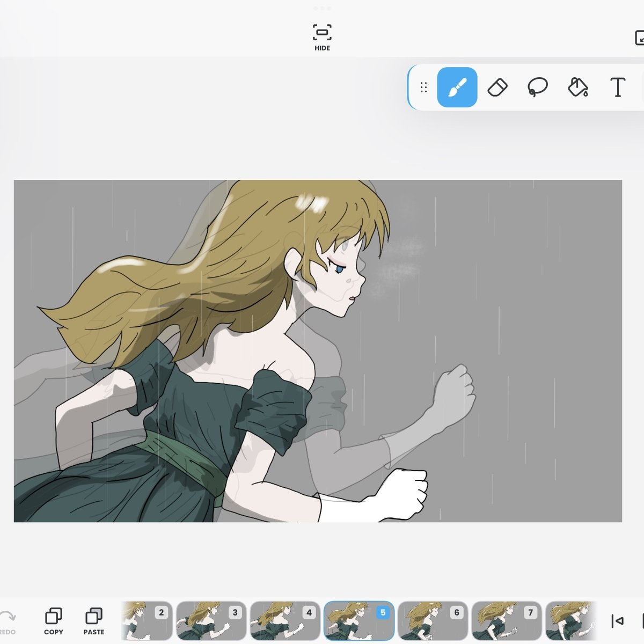Click the Redo arrow at bottom left
The height and width of the screenshot is (644, 644).
point(7,617)
